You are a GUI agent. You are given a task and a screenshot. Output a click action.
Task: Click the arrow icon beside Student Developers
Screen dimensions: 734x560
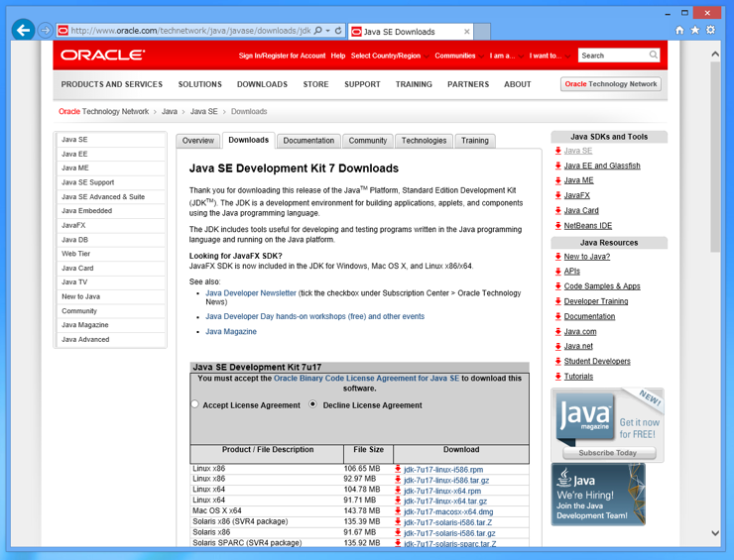(x=558, y=361)
